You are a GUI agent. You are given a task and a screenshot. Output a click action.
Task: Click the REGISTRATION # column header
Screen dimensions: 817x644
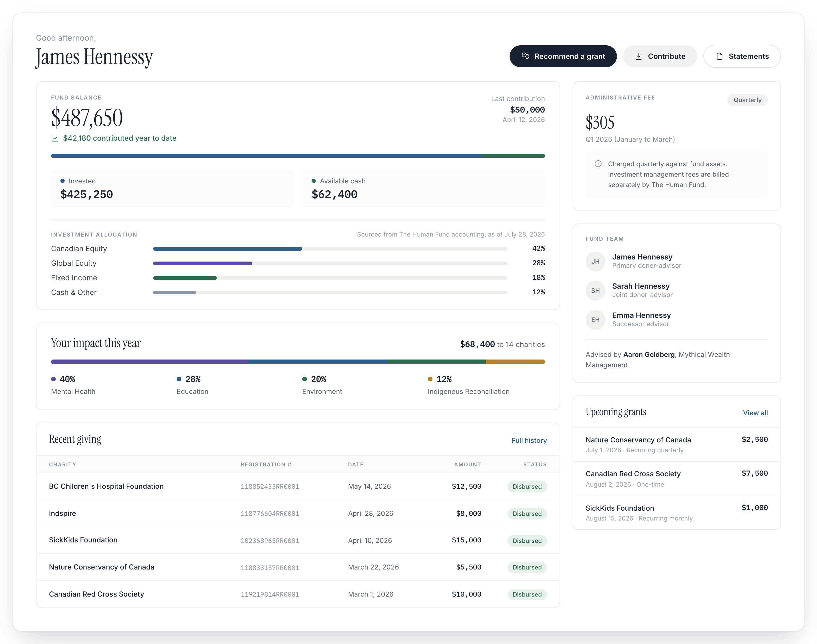click(266, 465)
